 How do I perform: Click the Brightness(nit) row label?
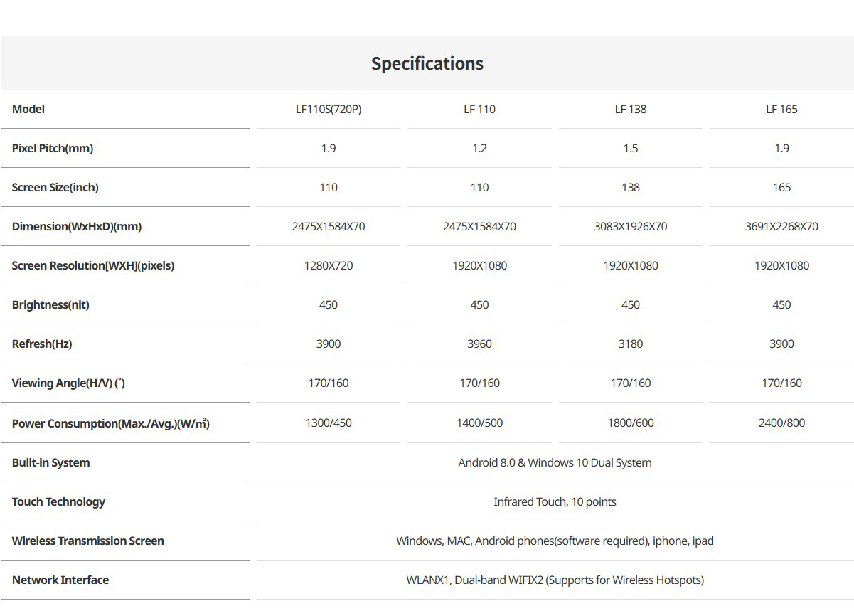pos(50,304)
